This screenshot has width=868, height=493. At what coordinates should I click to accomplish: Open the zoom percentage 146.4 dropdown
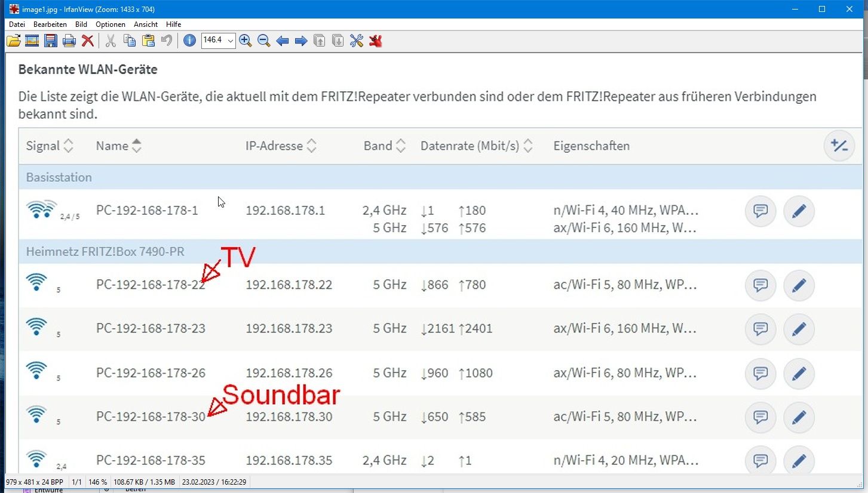(x=231, y=41)
